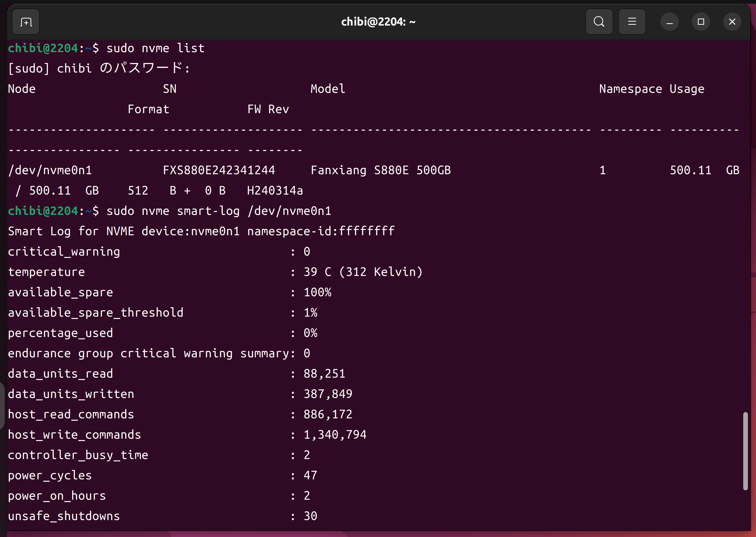Click the /dev/nvme0n1 node entry
This screenshot has height=537, width=756.
(50, 170)
